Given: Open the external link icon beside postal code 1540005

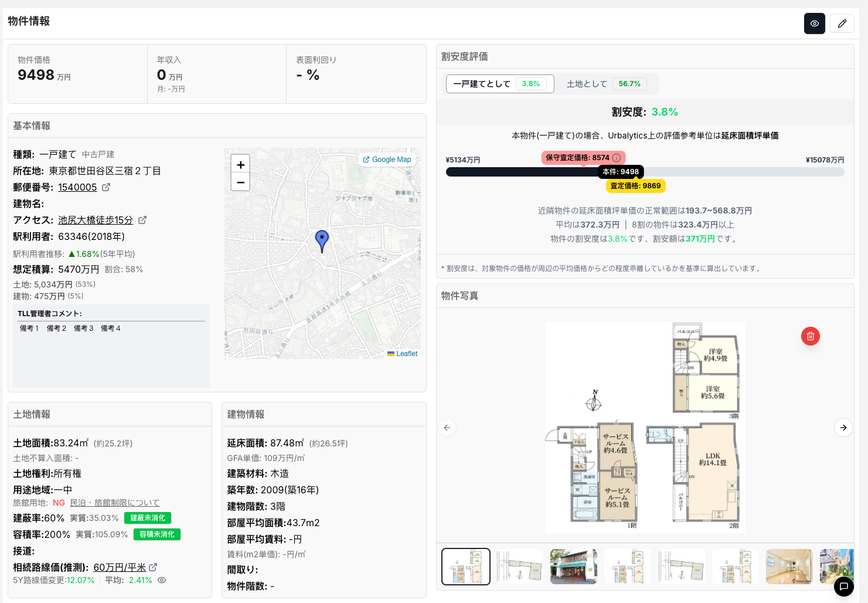Looking at the screenshot, I should (106, 187).
